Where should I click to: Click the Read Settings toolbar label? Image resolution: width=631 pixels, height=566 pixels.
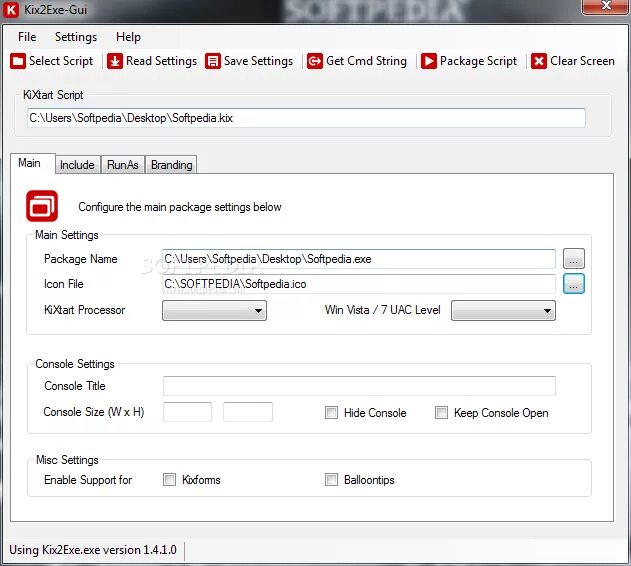tap(161, 61)
